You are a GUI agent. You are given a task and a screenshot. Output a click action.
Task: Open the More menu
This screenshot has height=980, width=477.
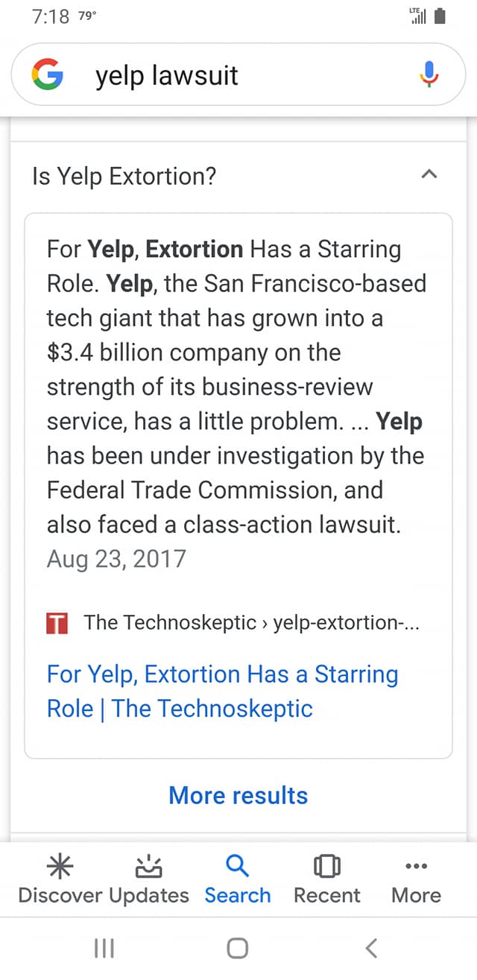click(x=416, y=879)
